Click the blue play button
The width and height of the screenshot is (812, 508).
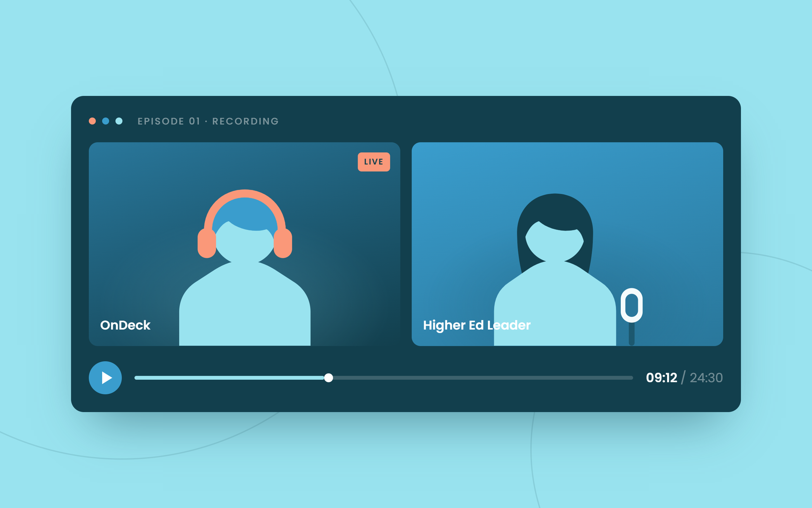tap(105, 378)
